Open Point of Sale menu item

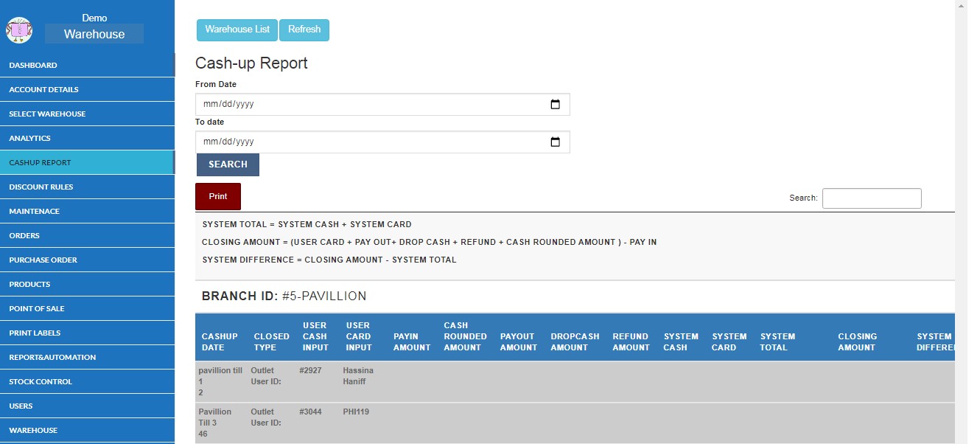tap(37, 308)
